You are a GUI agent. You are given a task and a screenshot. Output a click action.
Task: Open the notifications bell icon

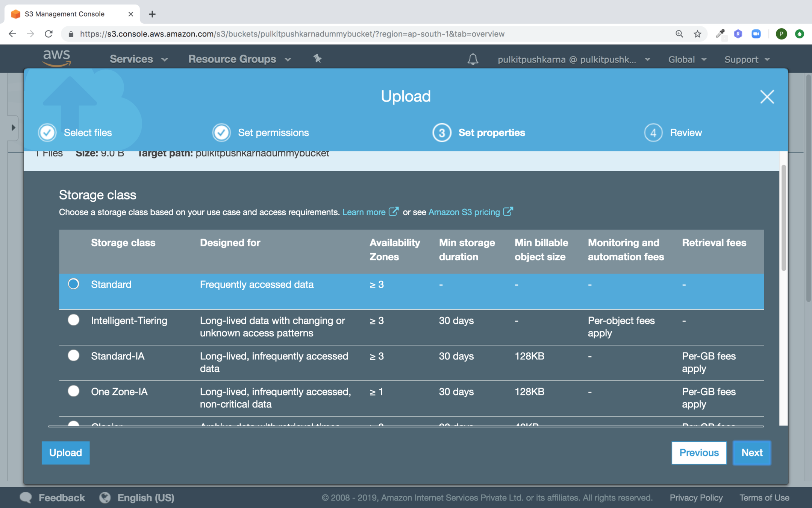[473, 59]
